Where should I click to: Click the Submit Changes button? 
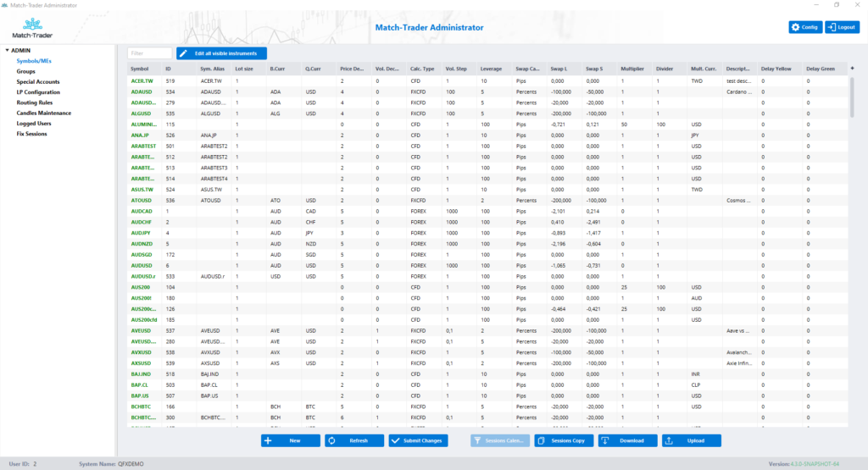418,440
